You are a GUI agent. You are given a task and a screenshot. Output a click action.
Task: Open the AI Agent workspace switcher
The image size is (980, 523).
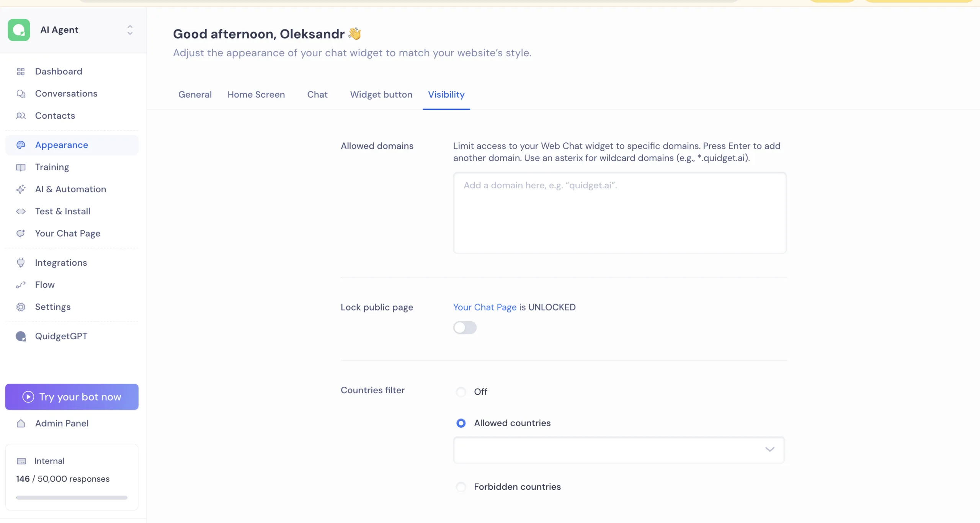pyautogui.click(x=130, y=30)
